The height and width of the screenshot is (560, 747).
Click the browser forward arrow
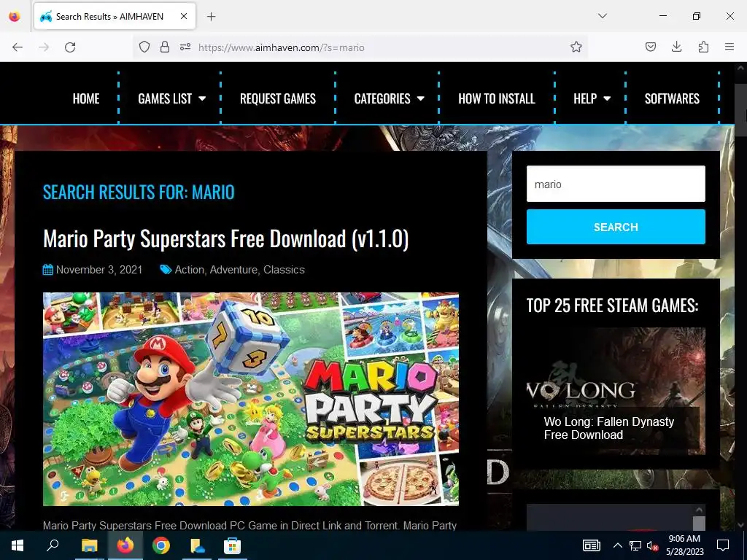point(44,47)
